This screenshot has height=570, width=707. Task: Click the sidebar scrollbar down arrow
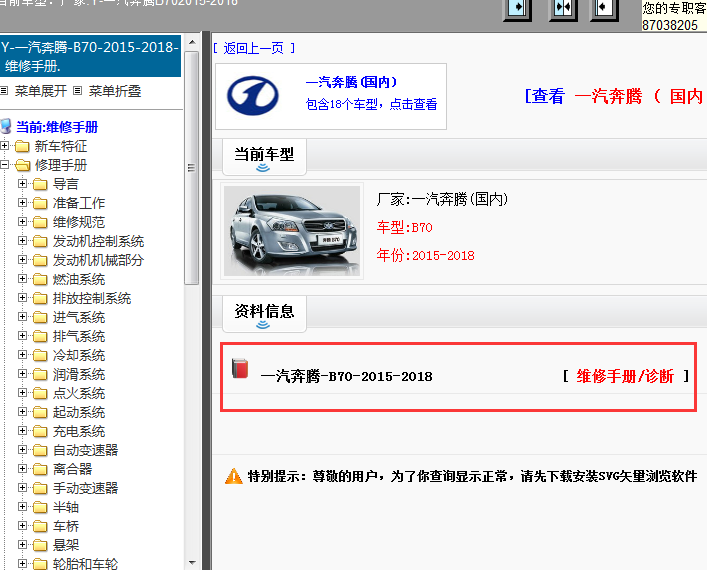[192, 562]
